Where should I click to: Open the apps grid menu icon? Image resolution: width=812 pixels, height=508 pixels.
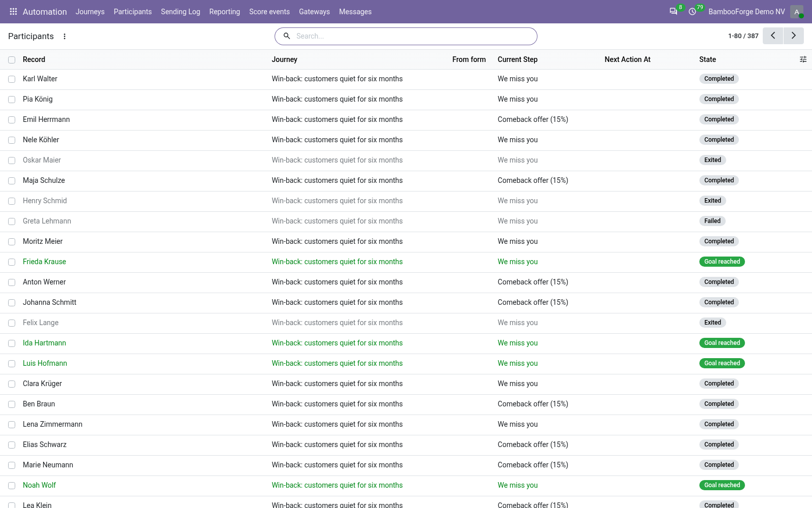click(13, 12)
